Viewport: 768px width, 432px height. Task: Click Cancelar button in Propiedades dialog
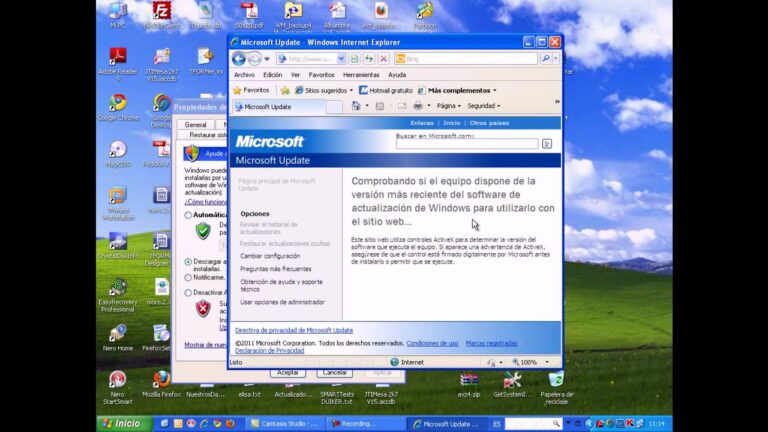tap(335, 373)
